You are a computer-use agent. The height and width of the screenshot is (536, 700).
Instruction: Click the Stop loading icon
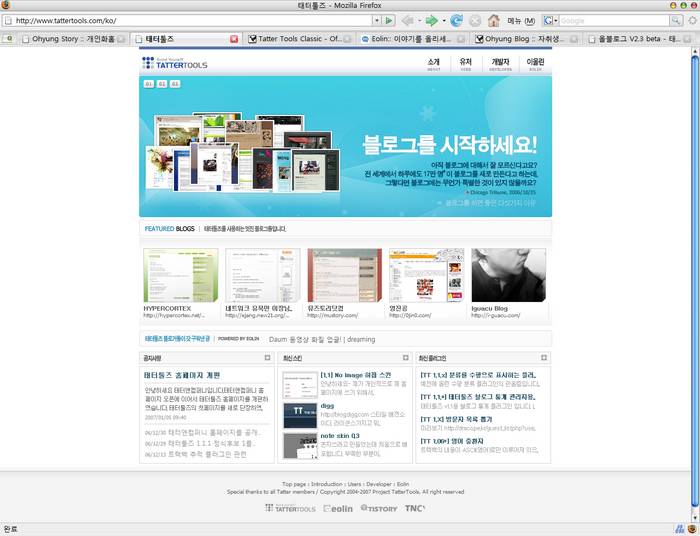click(475, 21)
